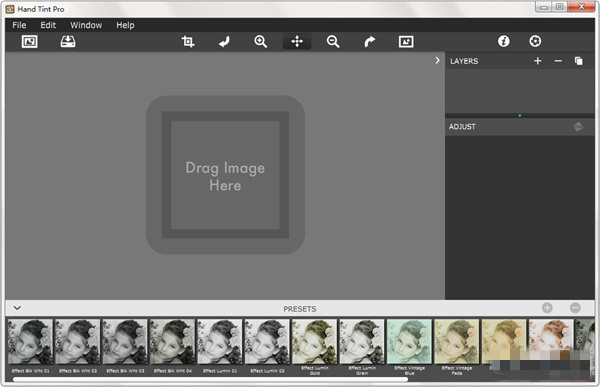600x387 pixels.
Task: Duplicate layer using copy icon
Action: click(x=579, y=61)
